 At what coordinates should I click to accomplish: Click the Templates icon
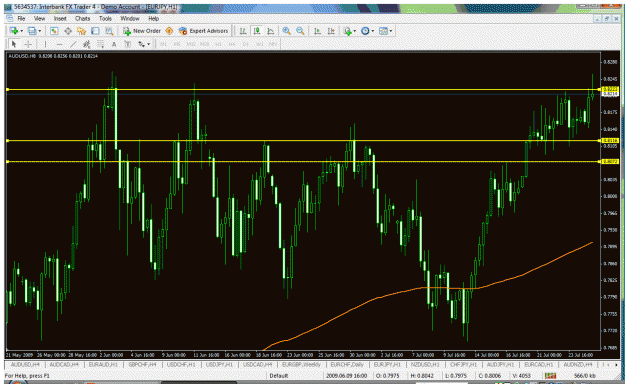pos(383,31)
